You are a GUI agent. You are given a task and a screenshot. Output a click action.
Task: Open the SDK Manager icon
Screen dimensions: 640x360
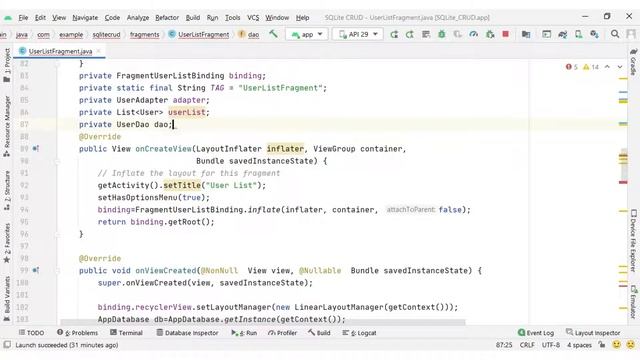click(594, 34)
